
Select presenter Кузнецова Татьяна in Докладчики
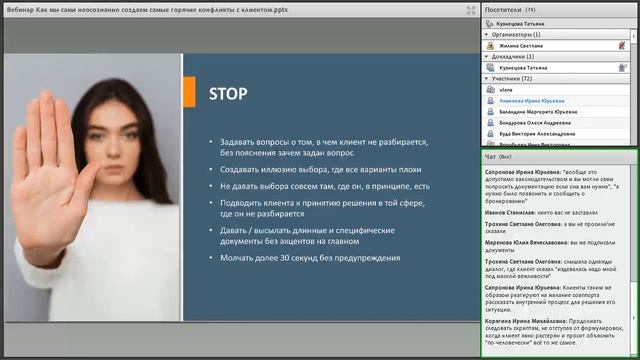pyautogui.click(x=556, y=68)
